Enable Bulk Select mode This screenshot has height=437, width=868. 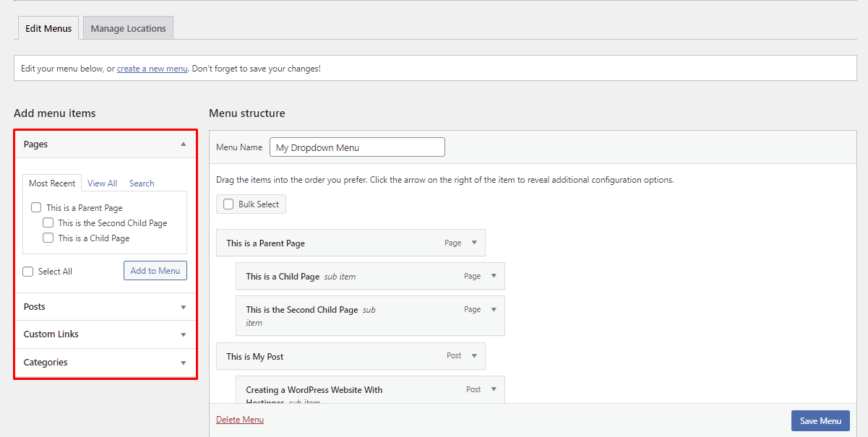(x=228, y=204)
